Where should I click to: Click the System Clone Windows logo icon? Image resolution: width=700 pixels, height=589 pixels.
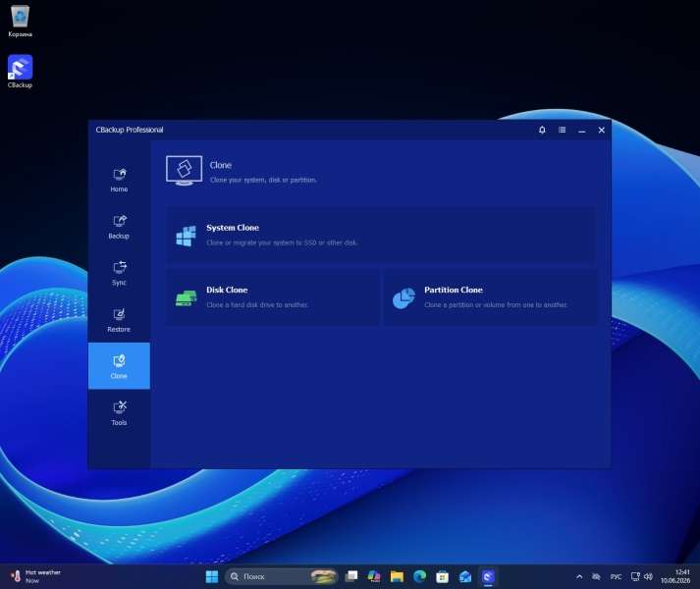pos(186,236)
